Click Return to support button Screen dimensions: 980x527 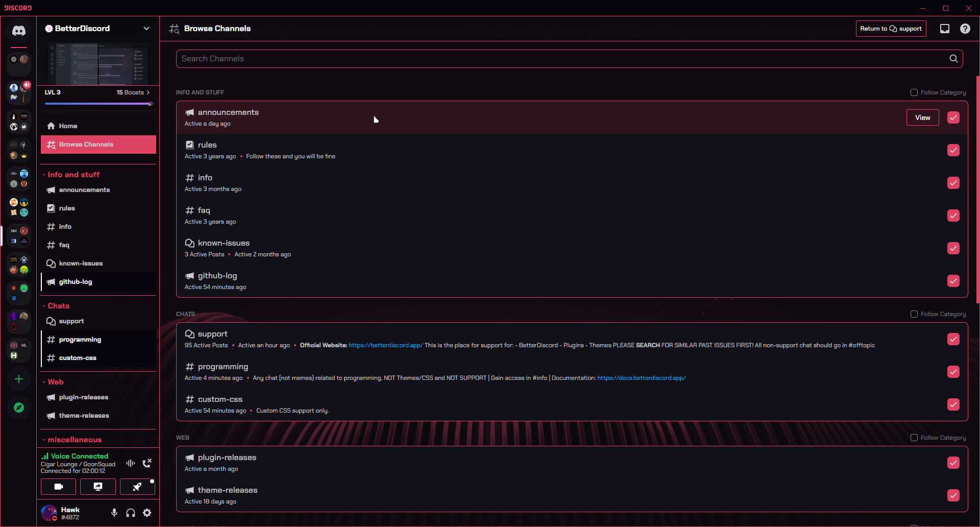891,29
